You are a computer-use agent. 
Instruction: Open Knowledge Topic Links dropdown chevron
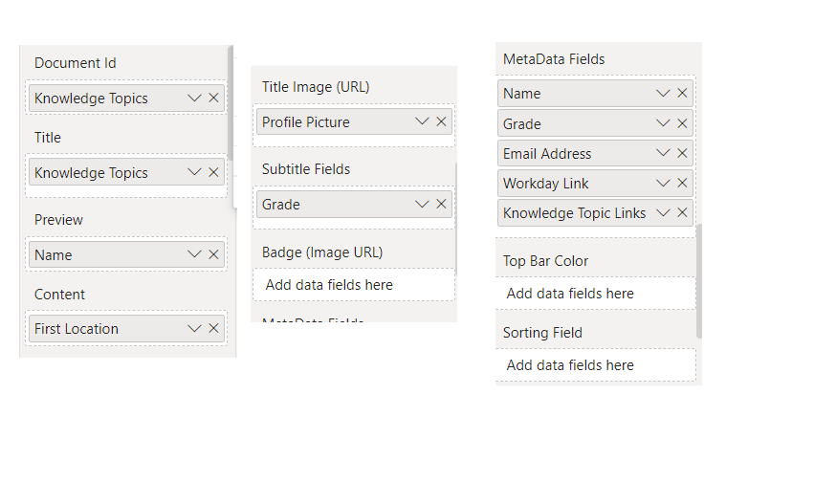pos(663,213)
